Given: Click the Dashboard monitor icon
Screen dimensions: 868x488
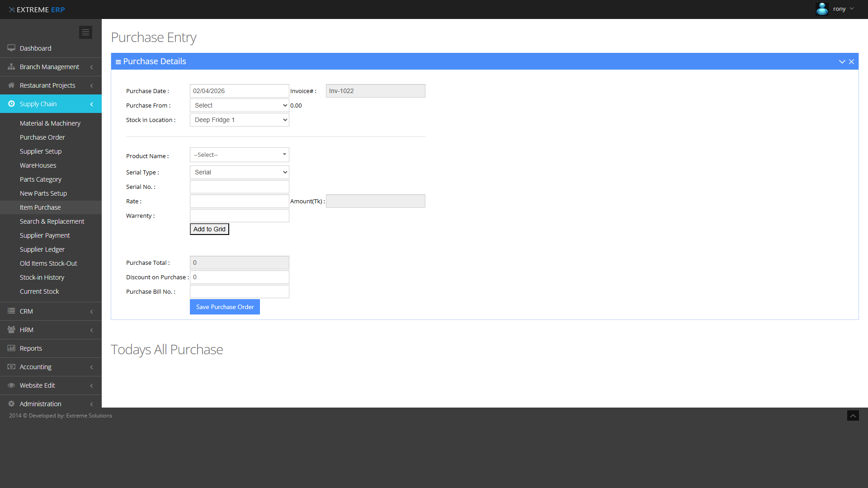Looking at the screenshot, I should click(11, 48).
